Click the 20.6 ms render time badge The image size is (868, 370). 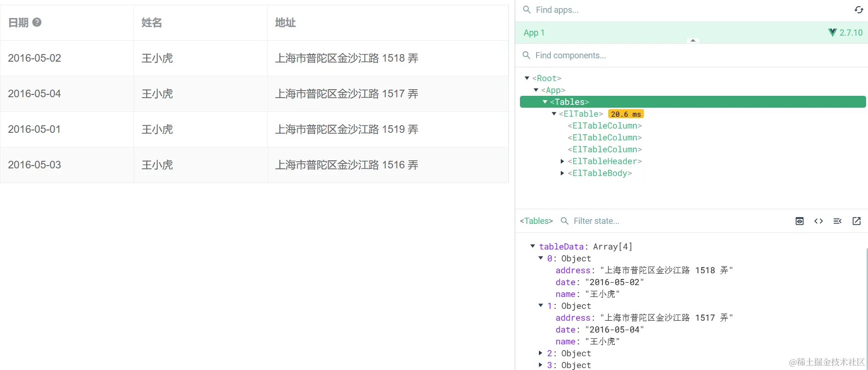coord(626,114)
